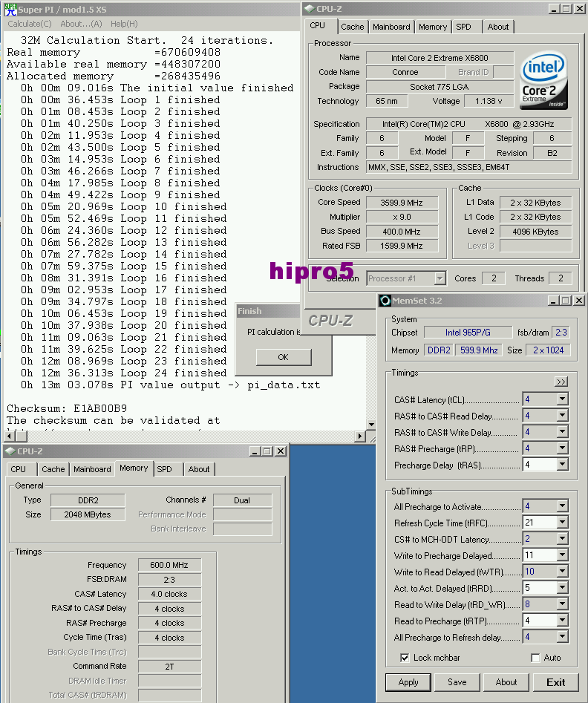Open the Act. to Act. Delayed (tRRD) dropdown
Screen dimensions: 588x703
(563, 587)
